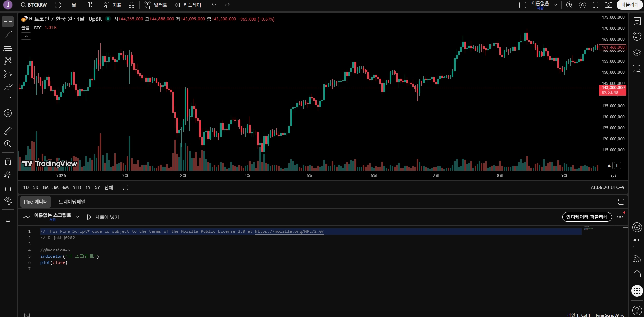Image resolution: width=644 pixels, height=317 pixels.
Task: Take a chart snapshot with camera icon
Action: point(608,5)
